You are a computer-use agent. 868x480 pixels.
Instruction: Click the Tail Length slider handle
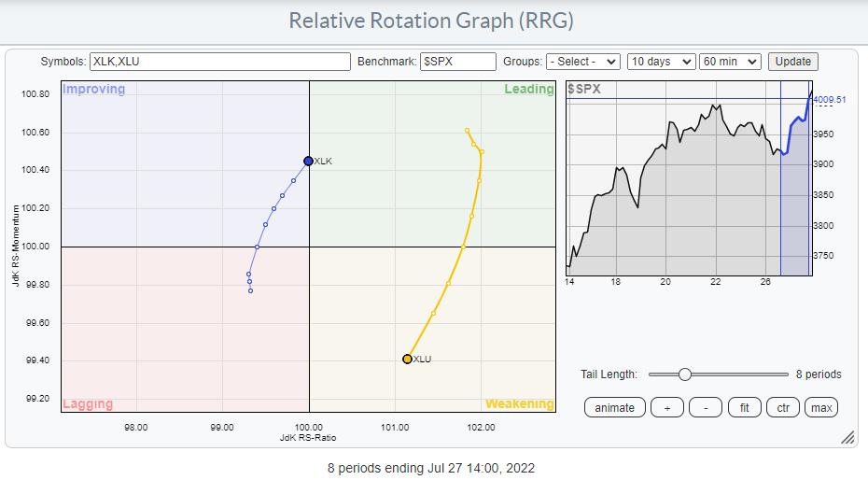tap(684, 374)
